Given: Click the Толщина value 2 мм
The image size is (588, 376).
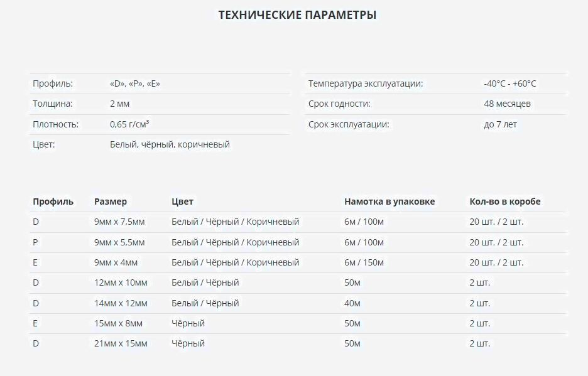Looking at the screenshot, I should 119,104.
